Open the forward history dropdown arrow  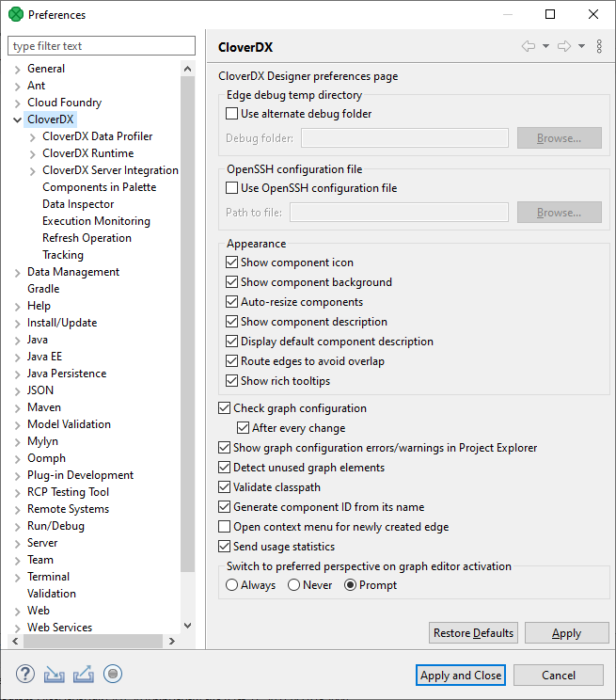[x=581, y=46]
